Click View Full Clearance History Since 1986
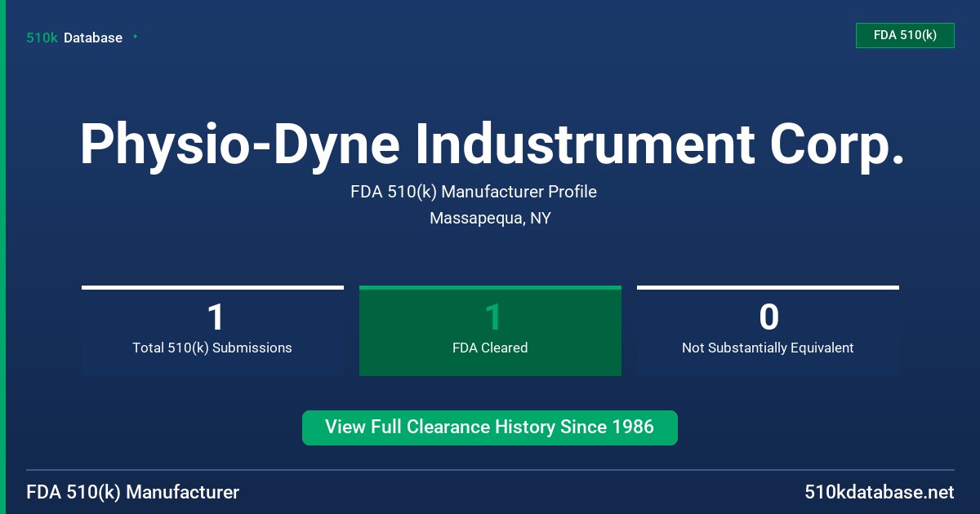The image size is (980, 514). tap(490, 428)
